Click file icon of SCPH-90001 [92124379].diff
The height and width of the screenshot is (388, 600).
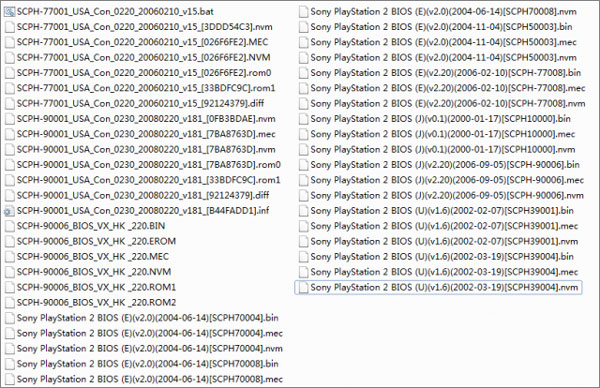pyautogui.click(x=10, y=196)
